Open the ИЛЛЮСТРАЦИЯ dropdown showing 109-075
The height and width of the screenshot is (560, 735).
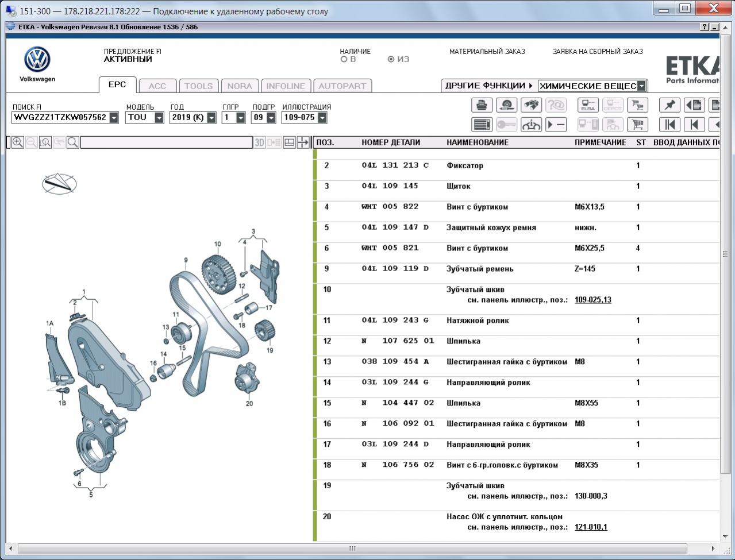tap(322, 118)
